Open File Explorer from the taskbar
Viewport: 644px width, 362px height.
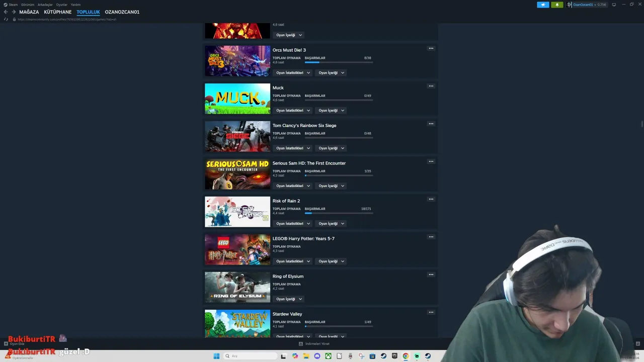pos(306,356)
